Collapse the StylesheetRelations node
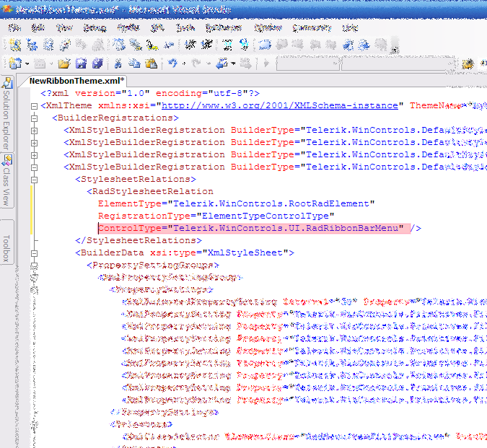The height and width of the screenshot is (448, 487). click(x=34, y=180)
